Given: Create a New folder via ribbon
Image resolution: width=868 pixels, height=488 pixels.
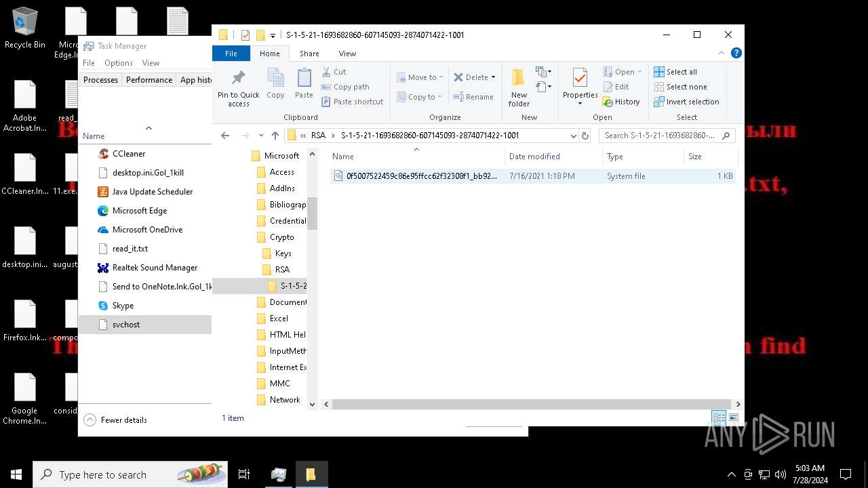Looking at the screenshot, I should point(519,87).
